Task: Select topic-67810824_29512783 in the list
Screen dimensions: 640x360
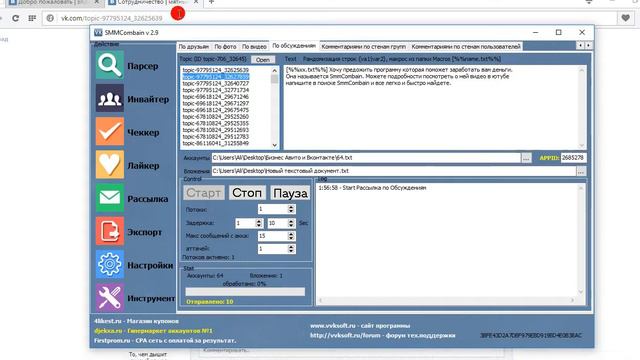Action: pos(216,137)
